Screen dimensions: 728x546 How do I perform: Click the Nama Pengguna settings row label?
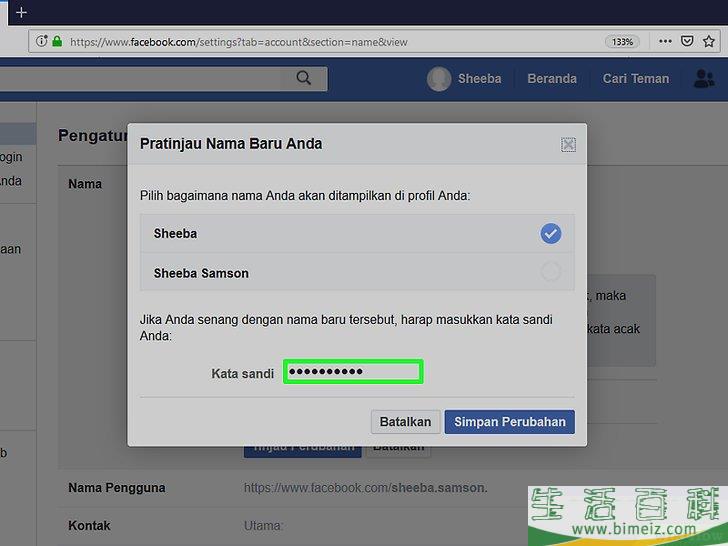coord(117,488)
